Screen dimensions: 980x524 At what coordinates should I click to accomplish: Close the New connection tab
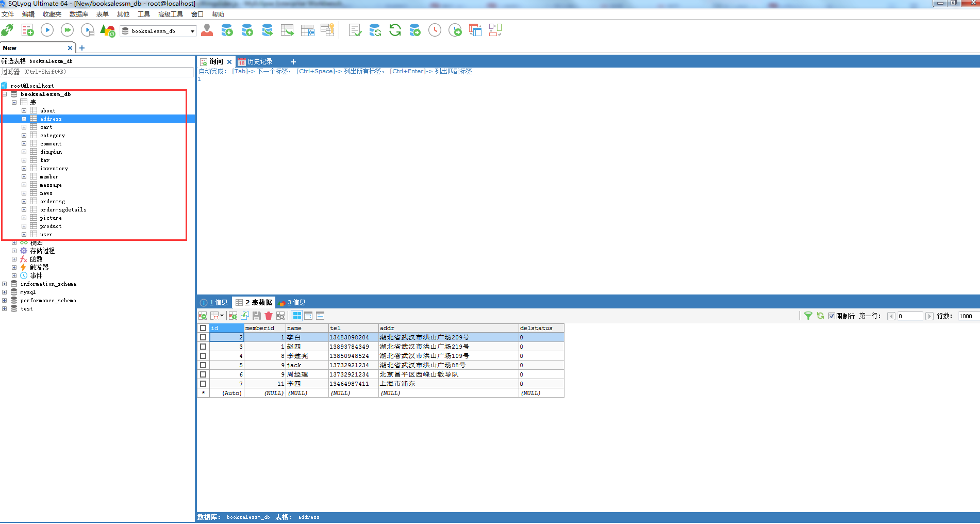coord(70,48)
